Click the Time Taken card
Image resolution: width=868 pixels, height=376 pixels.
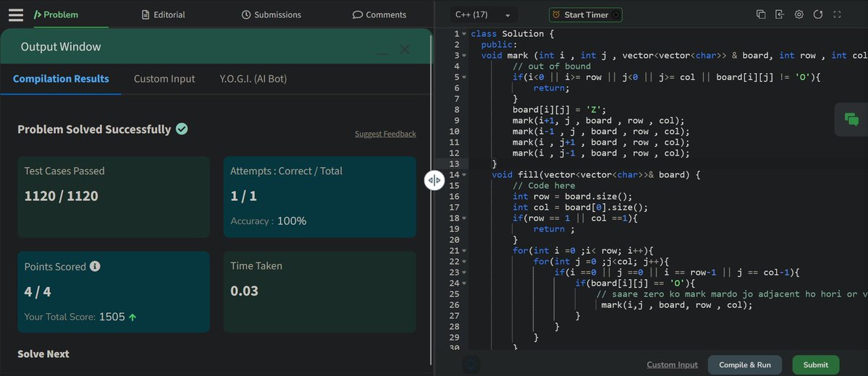point(319,292)
